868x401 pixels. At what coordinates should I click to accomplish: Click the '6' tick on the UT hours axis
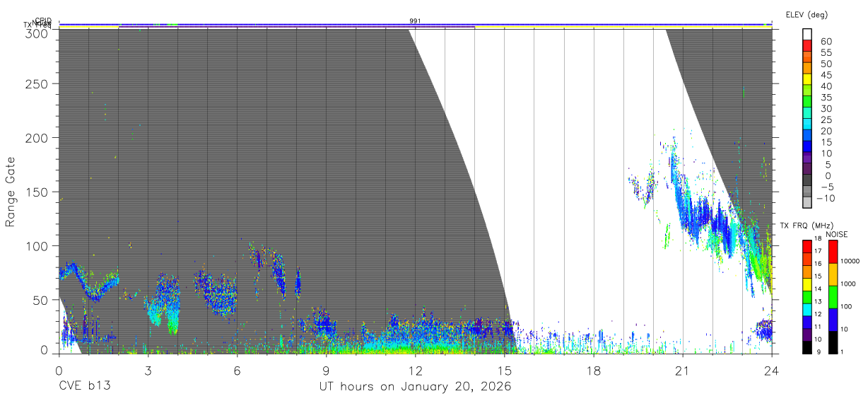tap(237, 370)
